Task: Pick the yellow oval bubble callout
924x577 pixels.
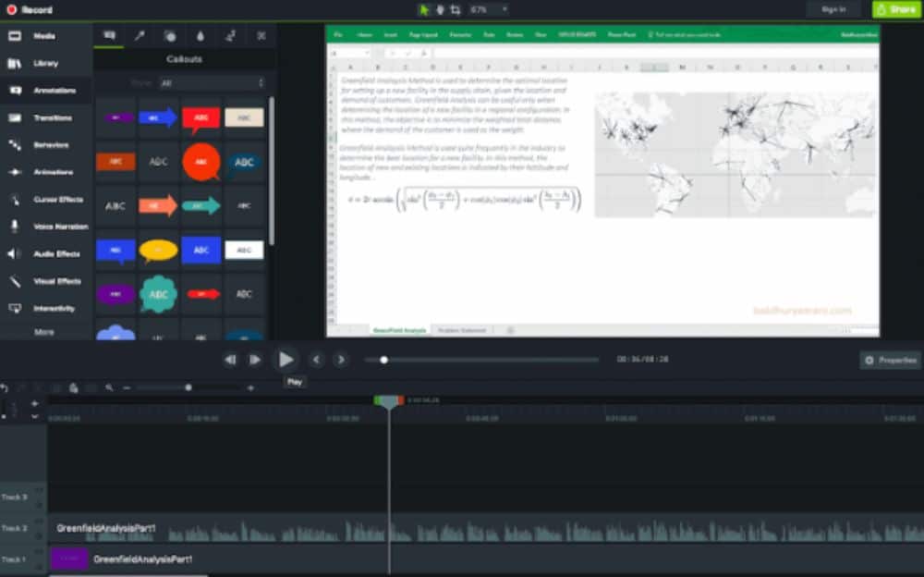Action: coord(158,251)
